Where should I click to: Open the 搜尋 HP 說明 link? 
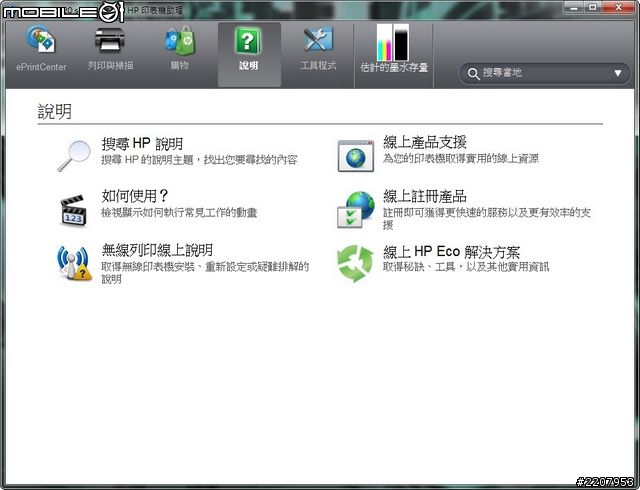(142, 144)
